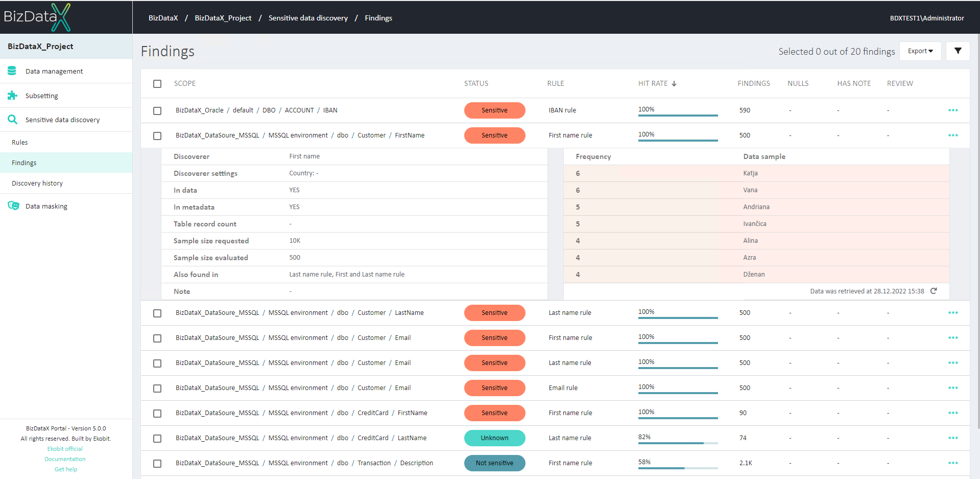This screenshot has width=980, height=479.
Task: Open the Ekobit official link
Action: [65, 449]
